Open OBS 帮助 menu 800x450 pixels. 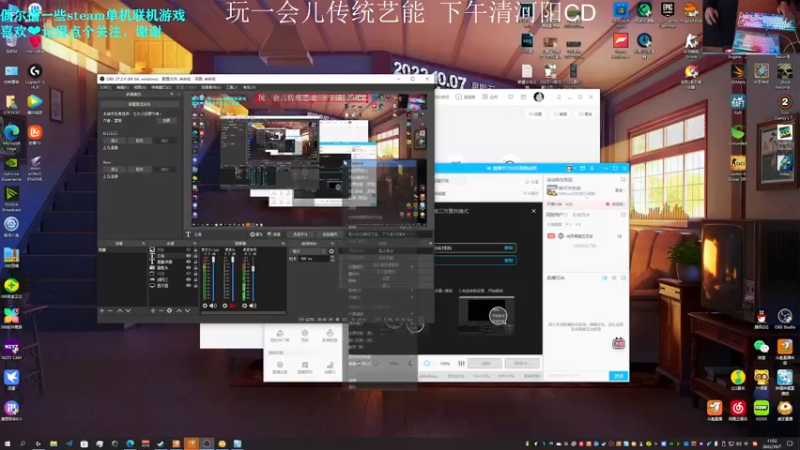(249, 87)
